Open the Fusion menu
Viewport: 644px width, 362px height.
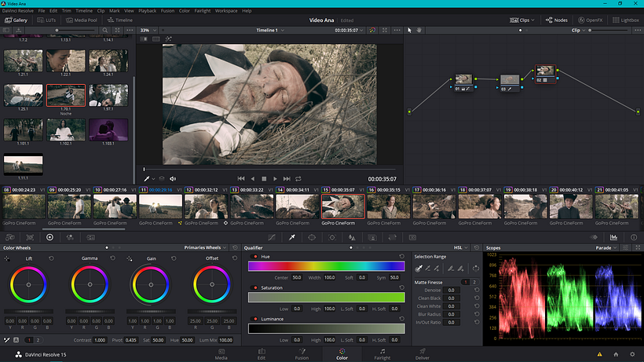(x=167, y=11)
